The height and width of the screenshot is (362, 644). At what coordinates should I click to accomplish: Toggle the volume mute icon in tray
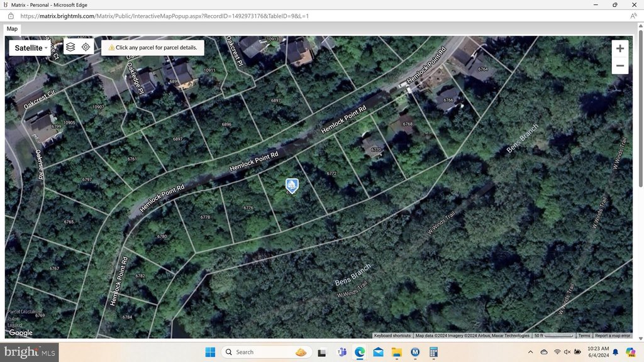pyautogui.click(x=567, y=352)
